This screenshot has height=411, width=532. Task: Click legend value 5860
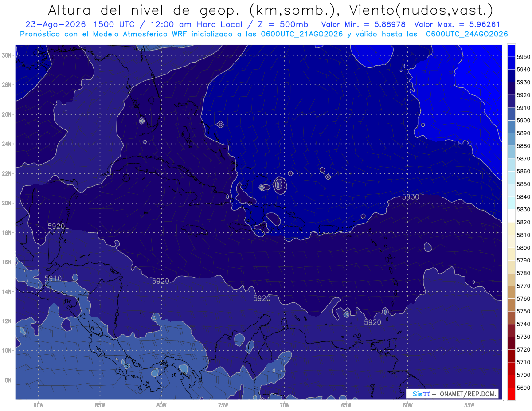[523, 171]
